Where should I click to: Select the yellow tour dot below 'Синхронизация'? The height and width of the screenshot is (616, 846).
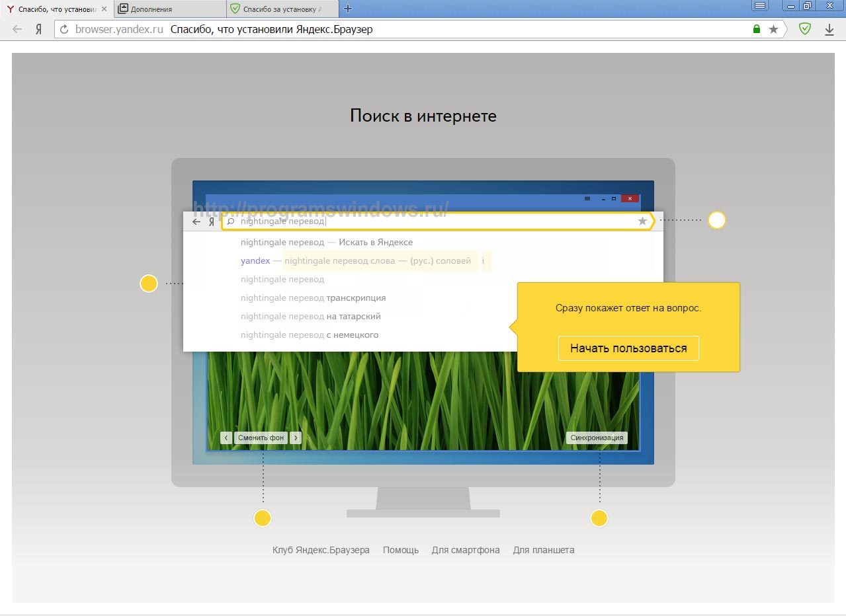(599, 518)
